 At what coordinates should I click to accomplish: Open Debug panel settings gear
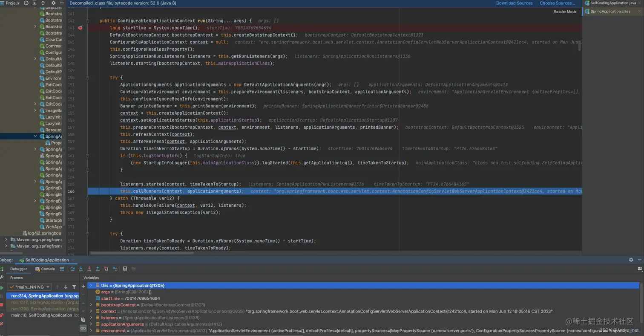[631, 260]
